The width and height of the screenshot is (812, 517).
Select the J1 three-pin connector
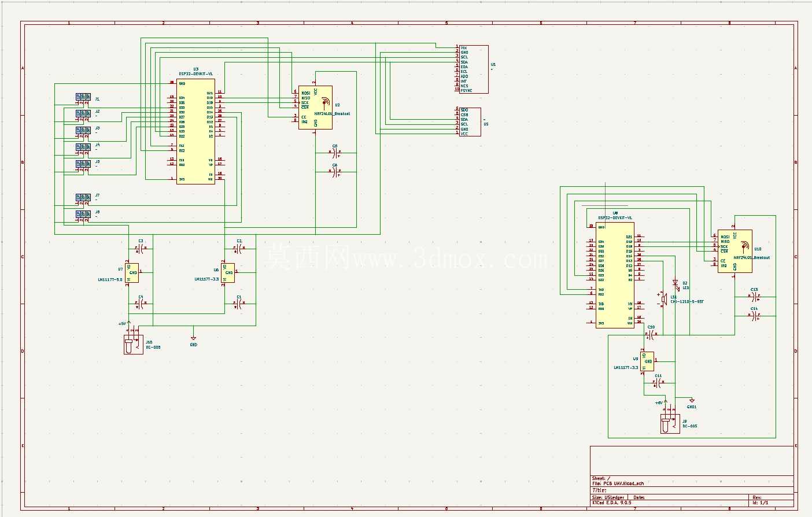83,97
